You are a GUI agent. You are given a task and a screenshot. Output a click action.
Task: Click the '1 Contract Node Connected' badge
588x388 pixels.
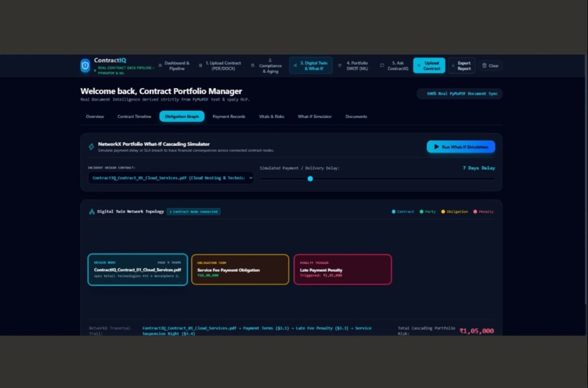coord(193,212)
